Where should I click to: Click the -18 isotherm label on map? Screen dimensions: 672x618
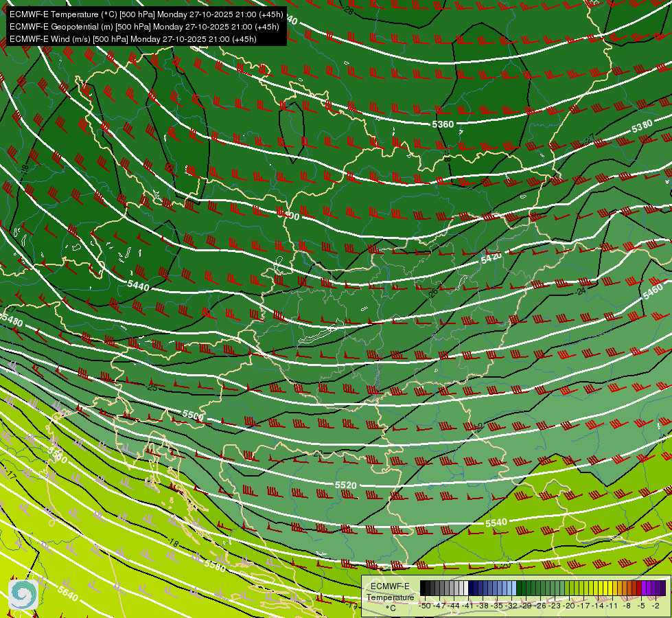pyautogui.click(x=173, y=543)
